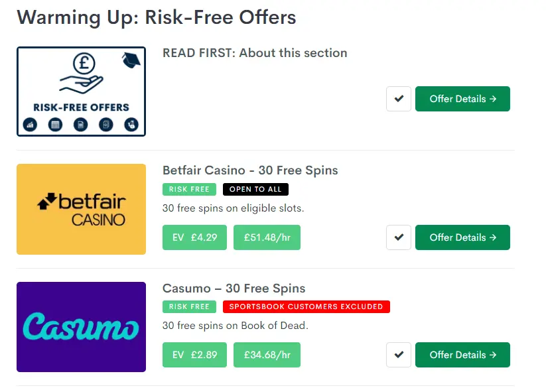The width and height of the screenshot is (546, 392).
Task: Click the calculator icon in the Risk-Free Offers graphic
Action: [55, 125]
